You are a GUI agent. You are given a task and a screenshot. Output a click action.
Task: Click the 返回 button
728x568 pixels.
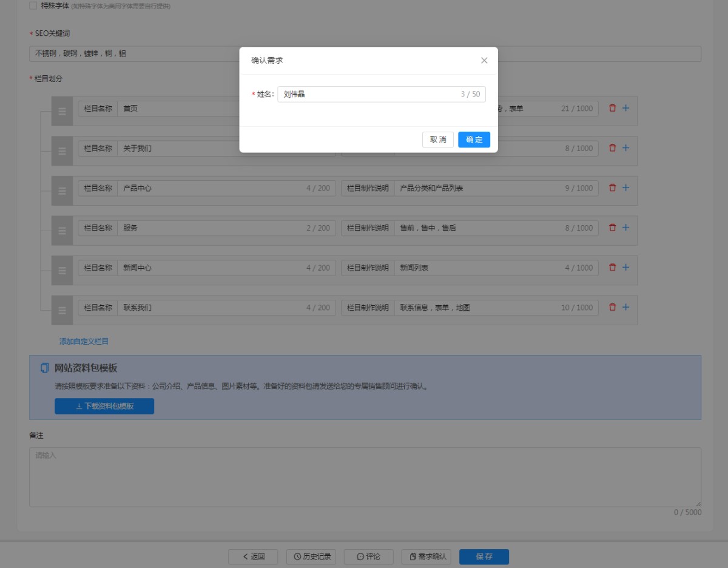click(253, 556)
